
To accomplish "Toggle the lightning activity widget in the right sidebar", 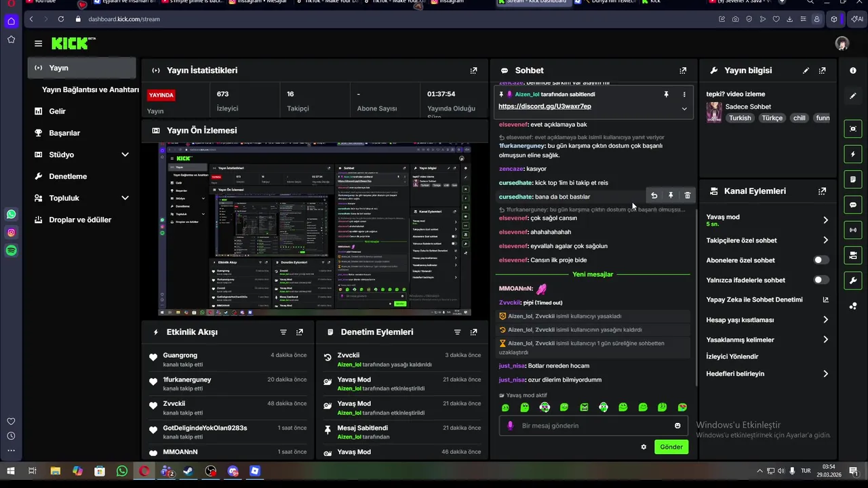I will tap(853, 155).
